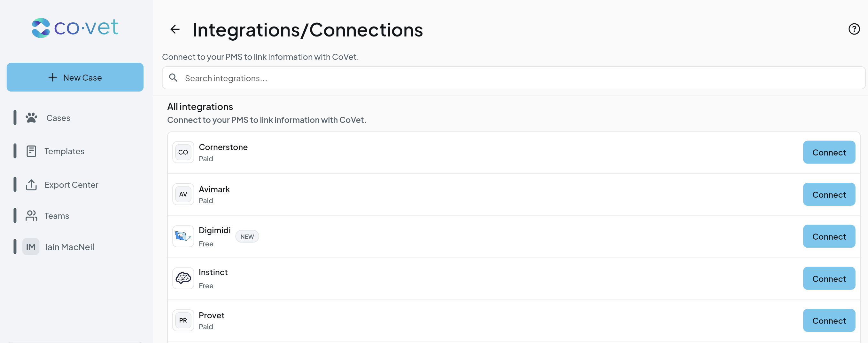Click the Teams people icon
Screen dimensions: 868x343
[31, 216]
